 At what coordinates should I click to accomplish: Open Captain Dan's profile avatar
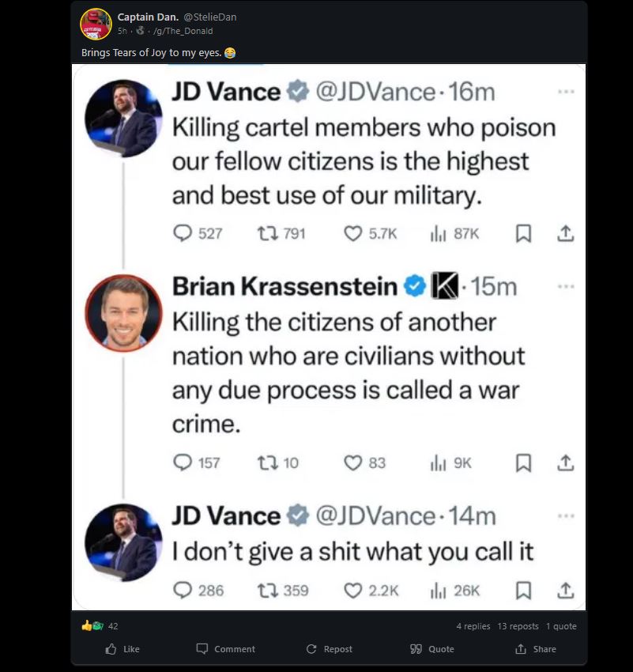click(96, 24)
